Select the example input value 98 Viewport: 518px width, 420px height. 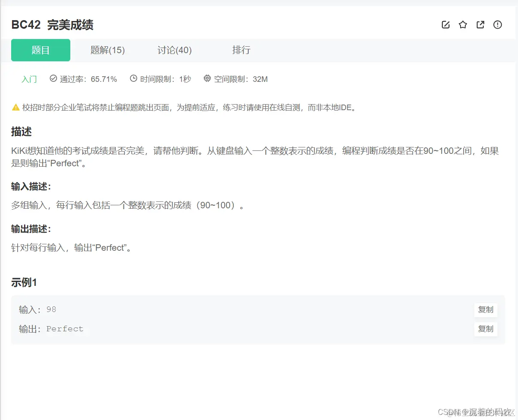tap(51, 309)
